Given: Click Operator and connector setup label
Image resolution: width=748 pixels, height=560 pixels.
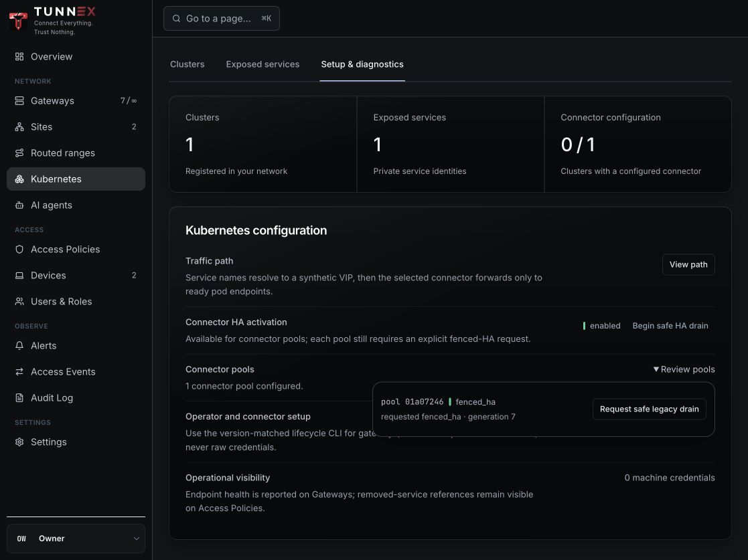Looking at the screenshot, I should pyautogui.click(x=248, y=417).
